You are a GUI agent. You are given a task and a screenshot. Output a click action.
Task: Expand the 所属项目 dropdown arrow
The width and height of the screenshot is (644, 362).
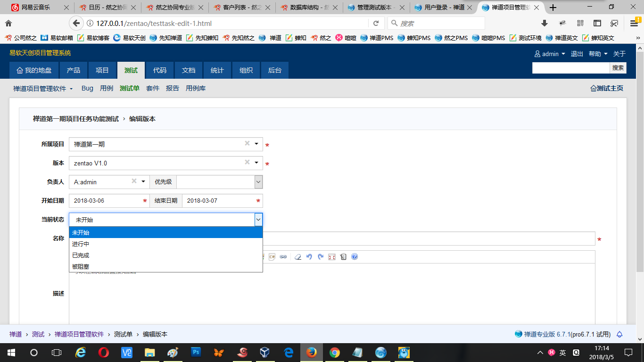[x=256, y=144]
